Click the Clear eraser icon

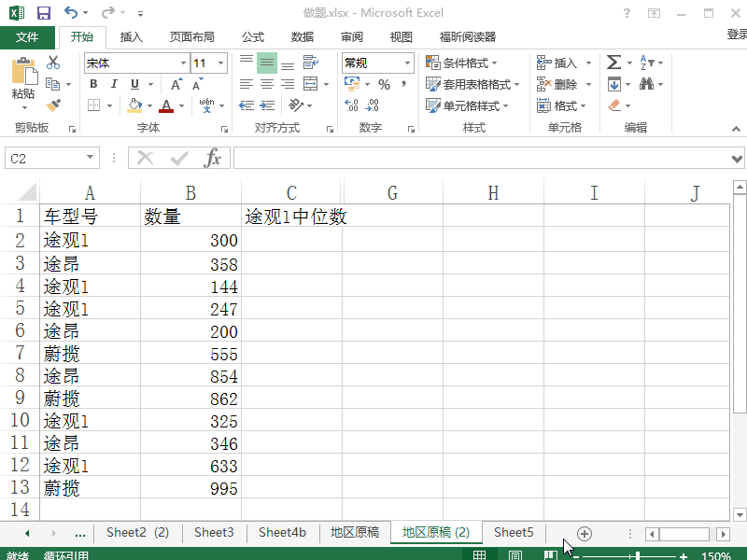(x=614, y=105)
